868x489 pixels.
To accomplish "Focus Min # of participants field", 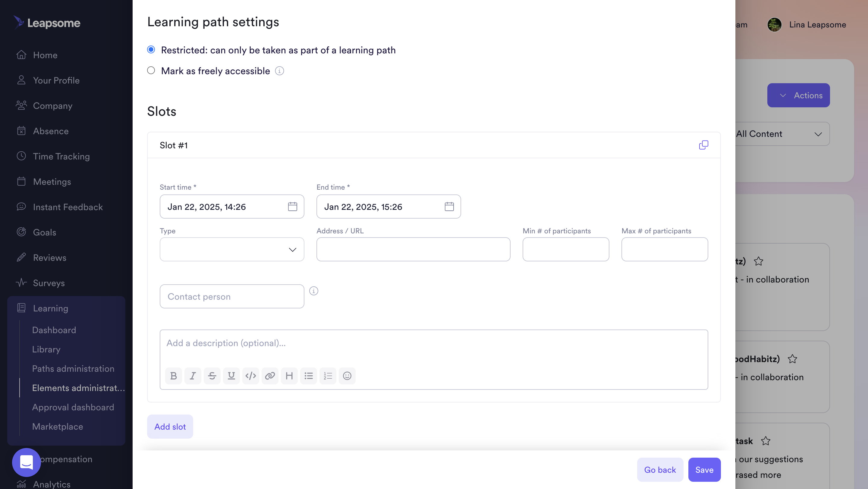I will (566, 249).
